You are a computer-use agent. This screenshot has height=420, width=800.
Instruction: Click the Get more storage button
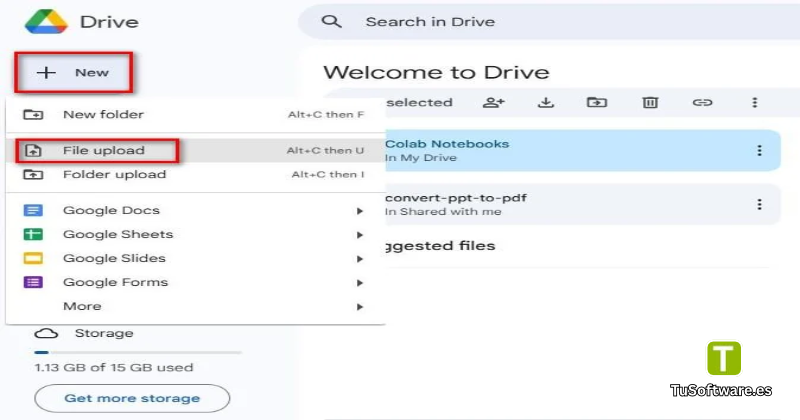pos(132,399)
